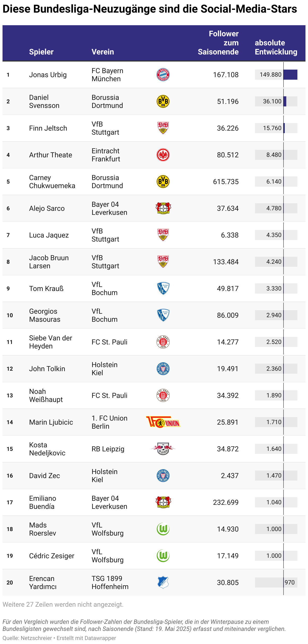
Task: Sort by absolute Entwicklung header
Action: point(276,47)
